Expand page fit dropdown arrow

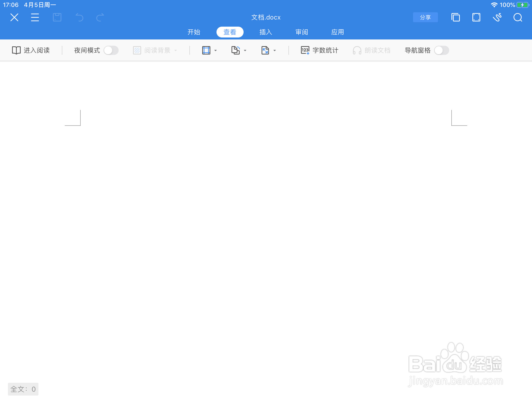tap(216, 51)
